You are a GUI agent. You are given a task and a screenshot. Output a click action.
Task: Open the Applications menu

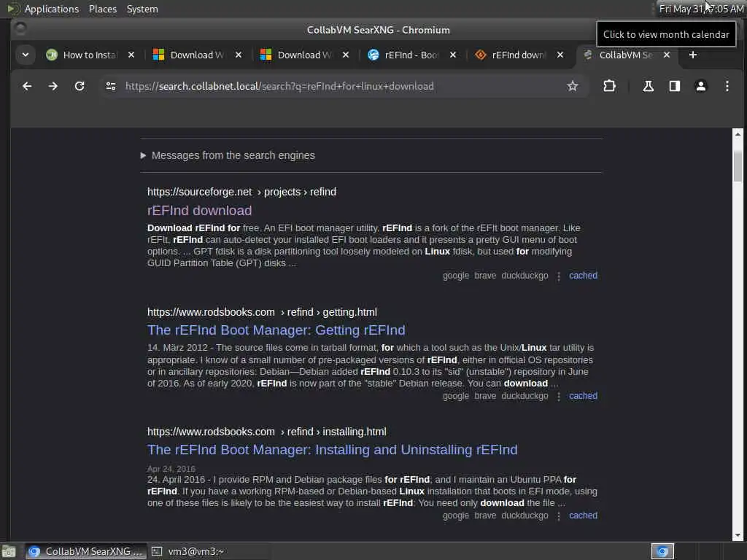[x=43, y=9]
